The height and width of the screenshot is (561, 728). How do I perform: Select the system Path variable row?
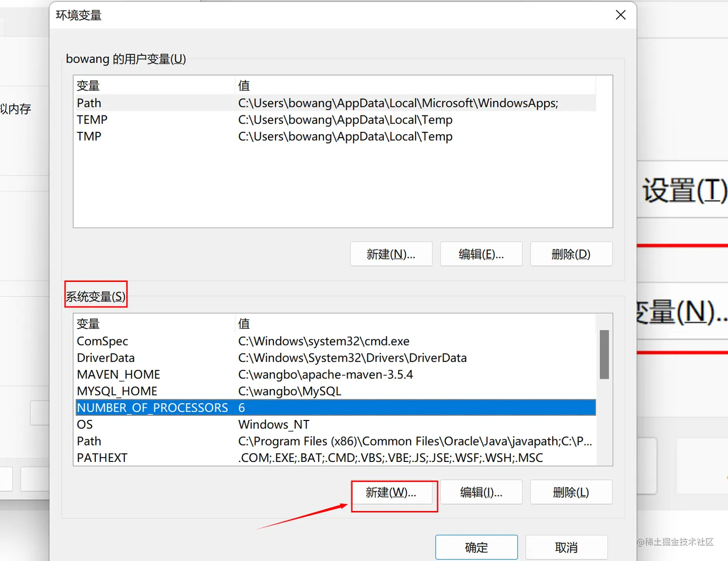[336, 441]
